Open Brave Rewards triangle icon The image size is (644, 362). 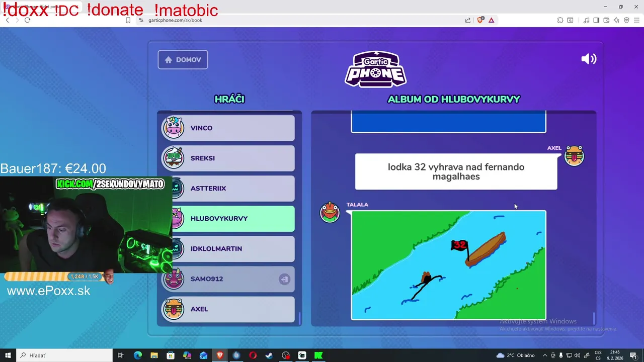pos(491,20)
